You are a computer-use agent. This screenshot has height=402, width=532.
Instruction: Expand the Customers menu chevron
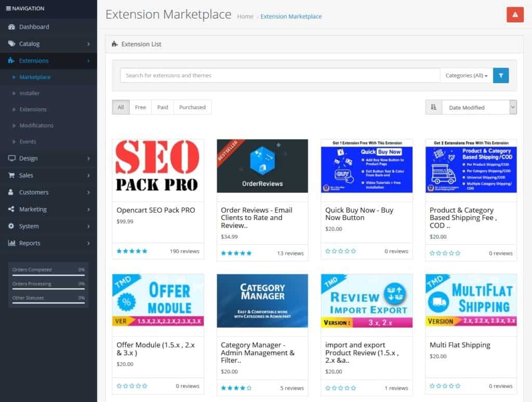[x=88, y=192]
